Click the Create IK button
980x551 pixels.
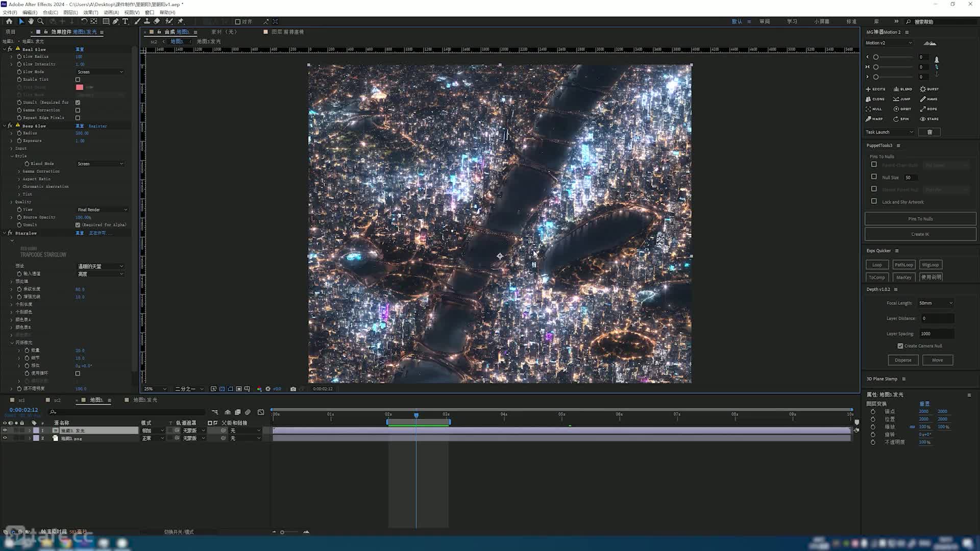(x=920, y=234)
